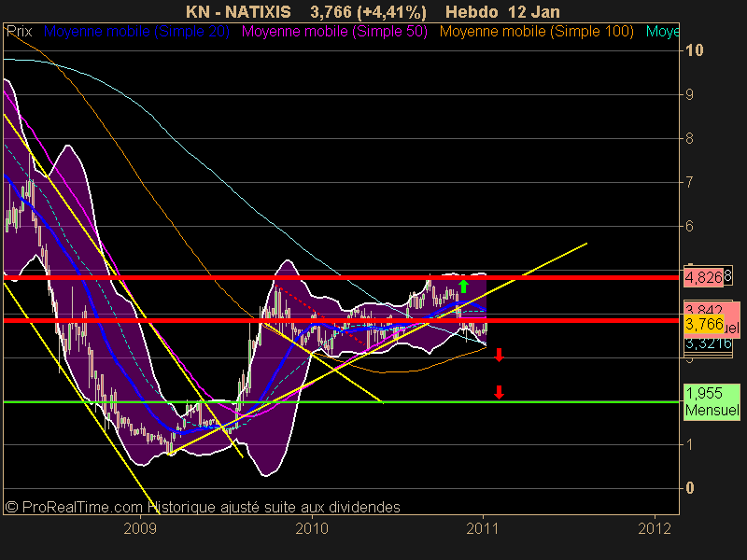Click the 10 label on price axis

(694, 50)
